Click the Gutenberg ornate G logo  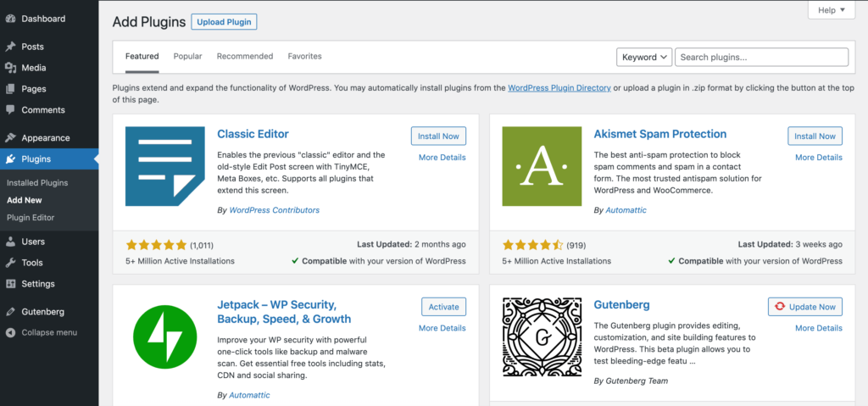[542, 336]
